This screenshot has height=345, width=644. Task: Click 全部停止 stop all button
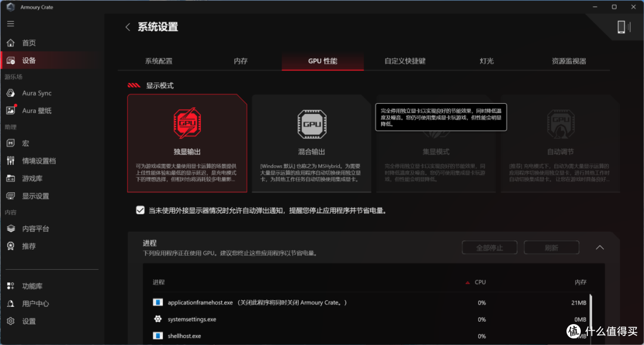pos(490,248)
